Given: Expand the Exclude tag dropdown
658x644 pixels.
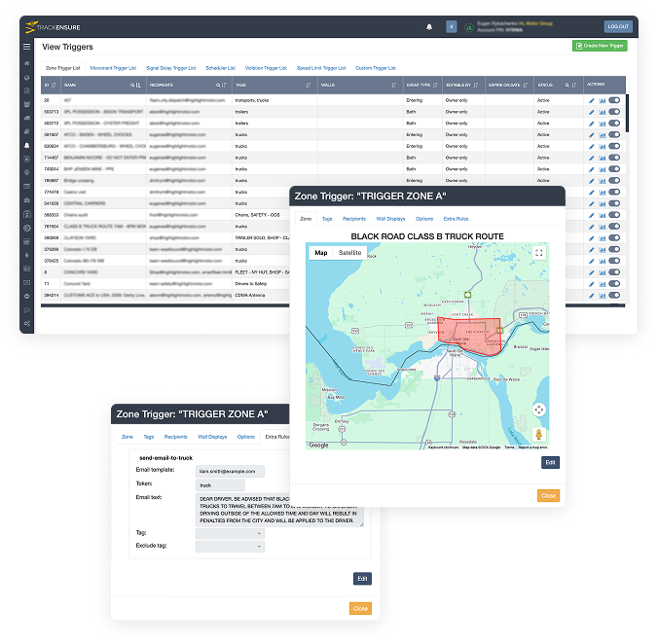Looking at the screenshot, I should pyautogui.click(x=230, y=547).
